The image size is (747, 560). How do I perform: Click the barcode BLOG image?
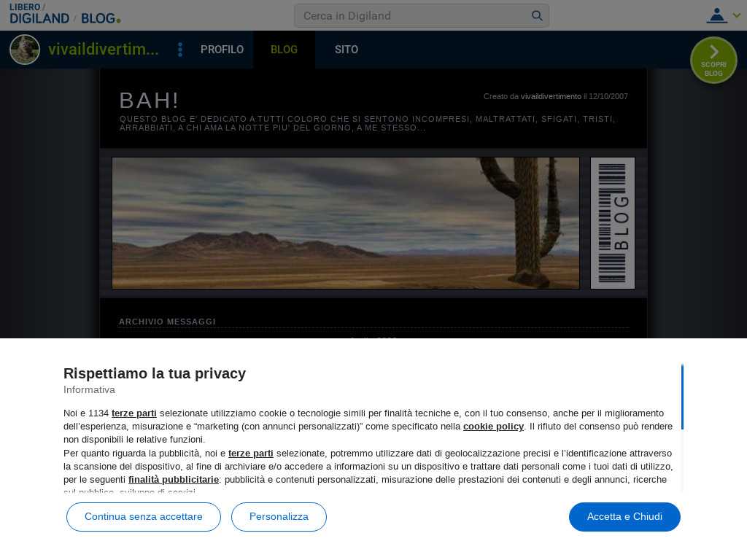[612, 223]
